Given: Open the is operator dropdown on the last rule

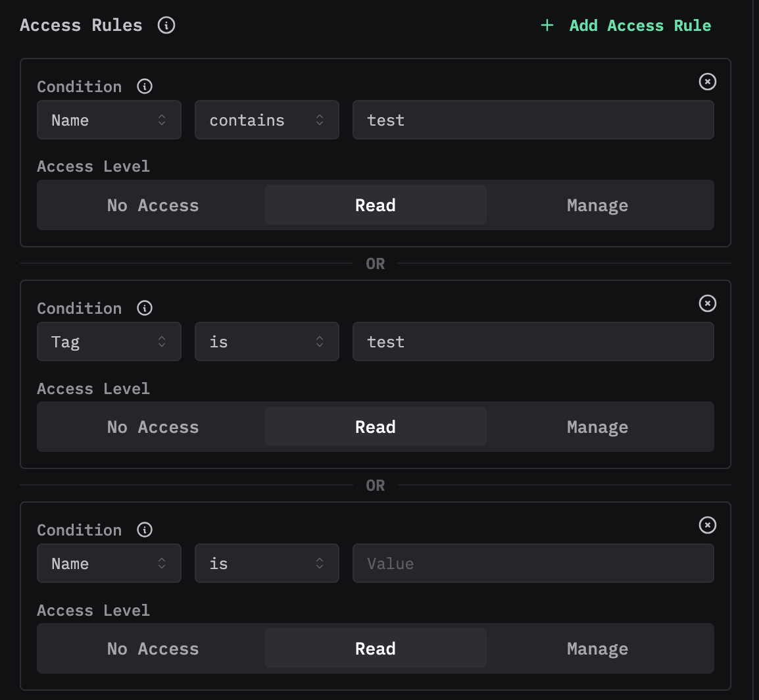Looking at the screenshot, I should point(266,563).
